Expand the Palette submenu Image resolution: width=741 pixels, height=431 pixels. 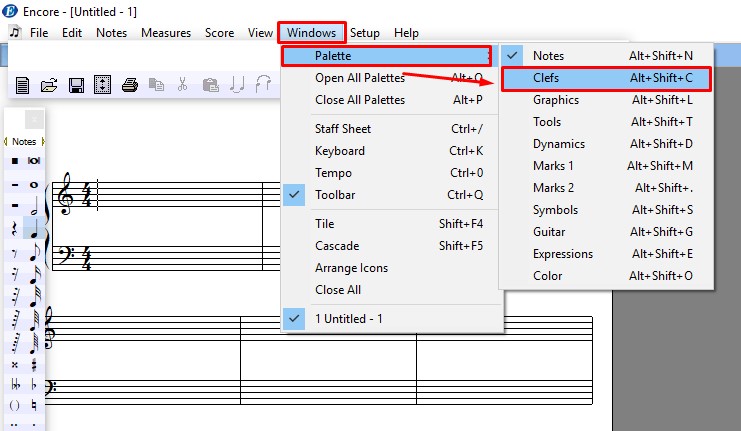pyautogui.click(x=387, y=56)
